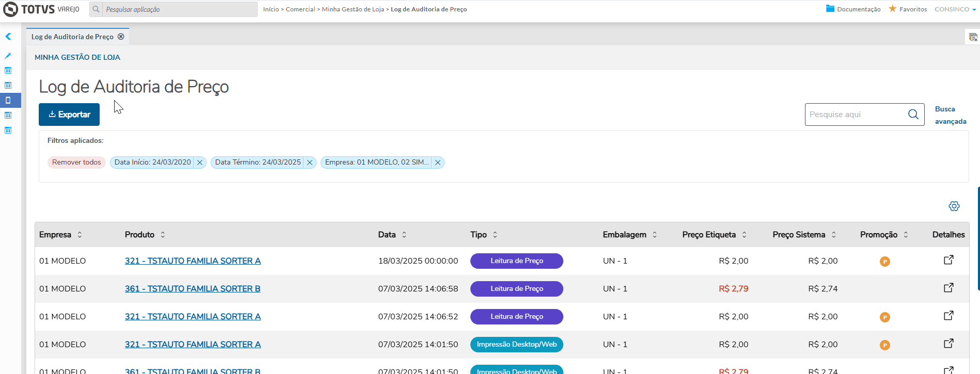Click the Exportar button
Image resolution: width=980 pixels, height=374 pixels.
pyautogui.click(x=69, y=115)
